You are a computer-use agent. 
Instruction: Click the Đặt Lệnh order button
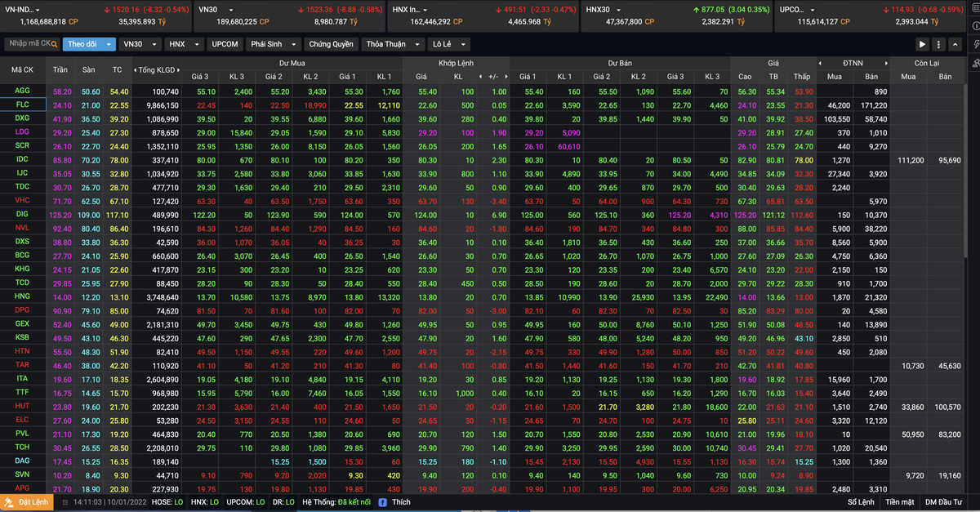pyautogui.click(x=29, y=502)
